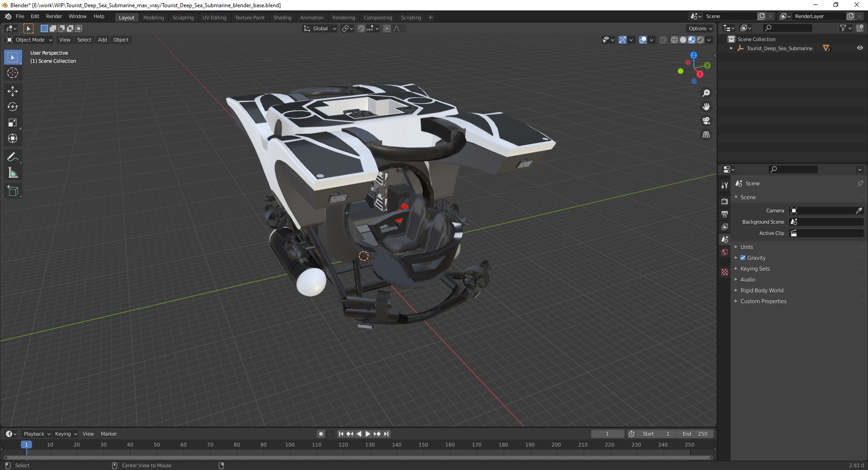Screen dimensions: 868x470
Task: Select the Add Cube tool
Action: click(x=13, y=191)
